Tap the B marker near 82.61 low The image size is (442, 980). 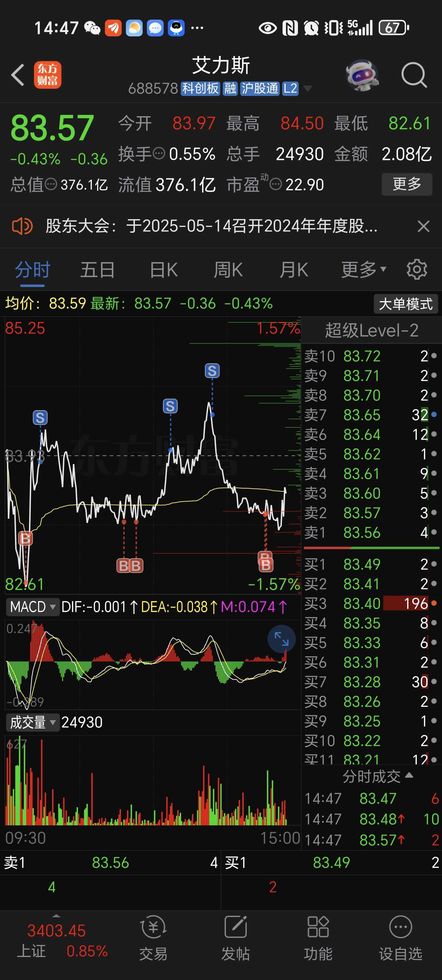coord(26,538)
